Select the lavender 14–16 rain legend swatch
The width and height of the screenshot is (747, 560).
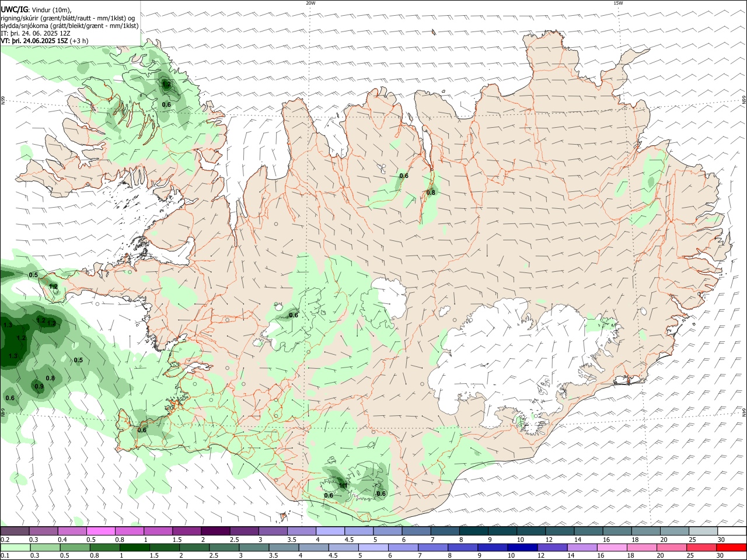coord(582,548)
